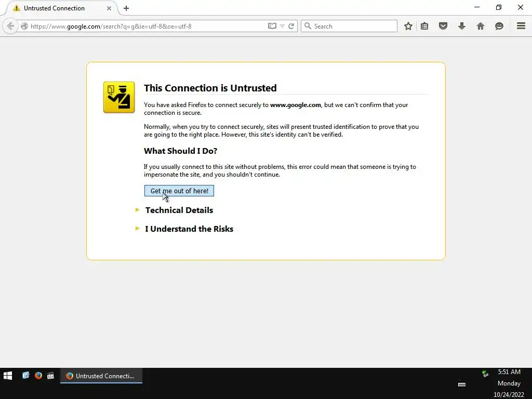
Task: Click the What Should I Do? heading
Action: click(180, 151)
